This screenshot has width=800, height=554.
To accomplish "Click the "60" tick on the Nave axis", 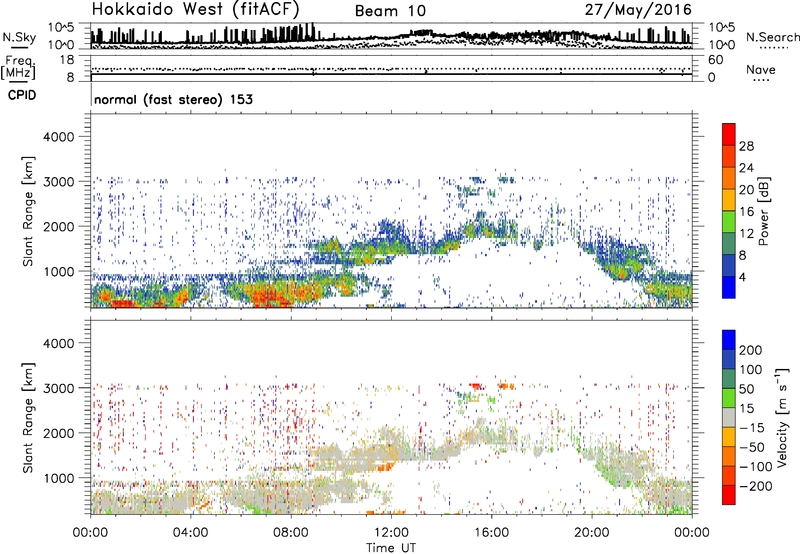I will click(715, 60).
